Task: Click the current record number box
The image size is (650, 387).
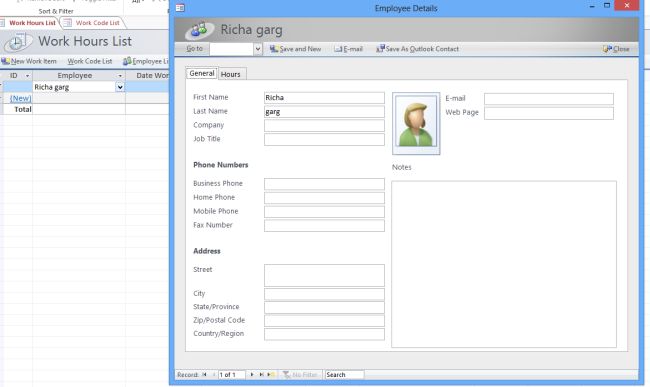Action: click(231, 375)
